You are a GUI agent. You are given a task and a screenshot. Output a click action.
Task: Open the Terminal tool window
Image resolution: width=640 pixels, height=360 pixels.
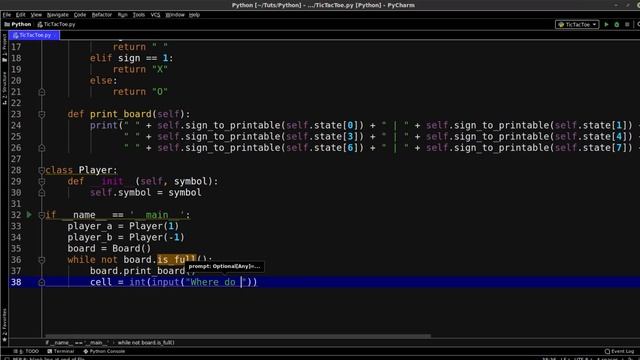pyautogui.click(x=60, y=351)
